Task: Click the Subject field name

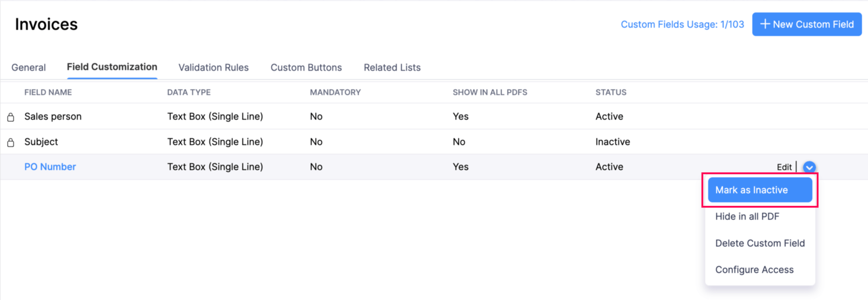Action: [41, 142]
